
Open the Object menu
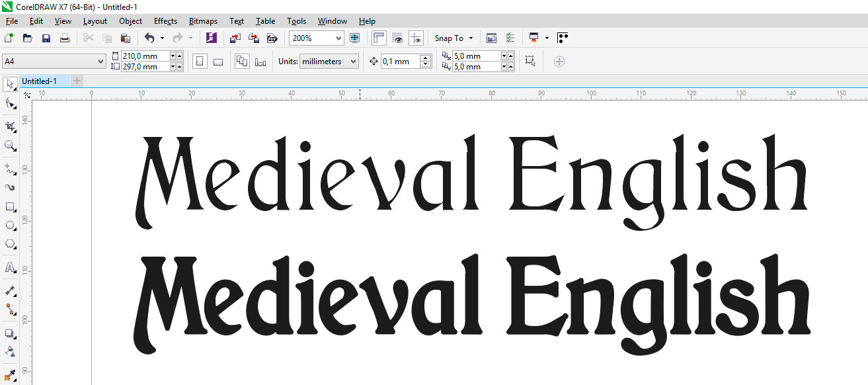point(131,21)
